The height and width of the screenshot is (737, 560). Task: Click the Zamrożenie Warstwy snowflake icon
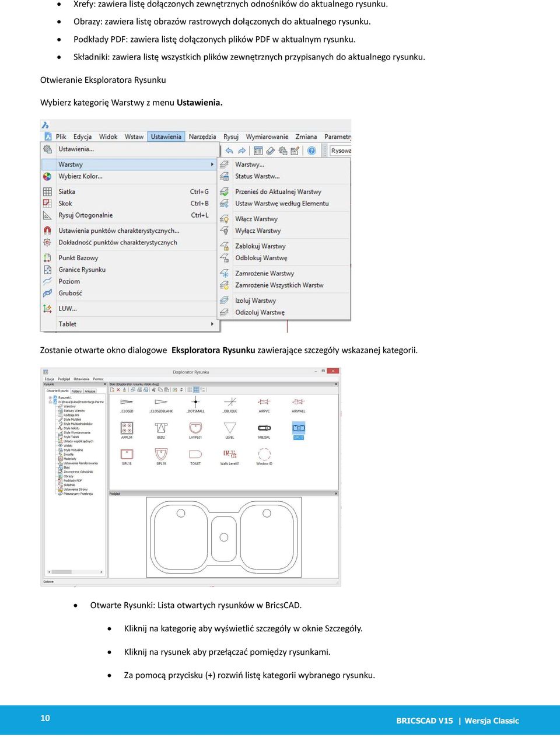pyautogui.click(x=224, y=273)
